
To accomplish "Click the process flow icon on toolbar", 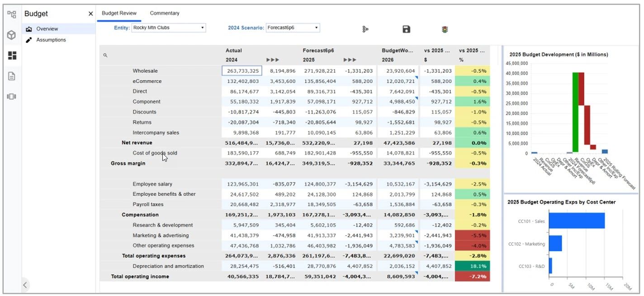I will (365, 28).
